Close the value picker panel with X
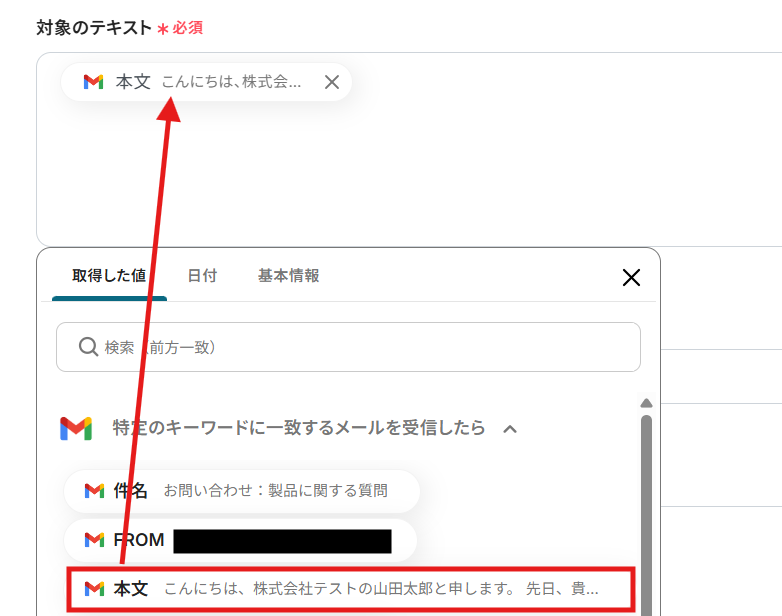The image size is (782, 616). coord(631,277)
